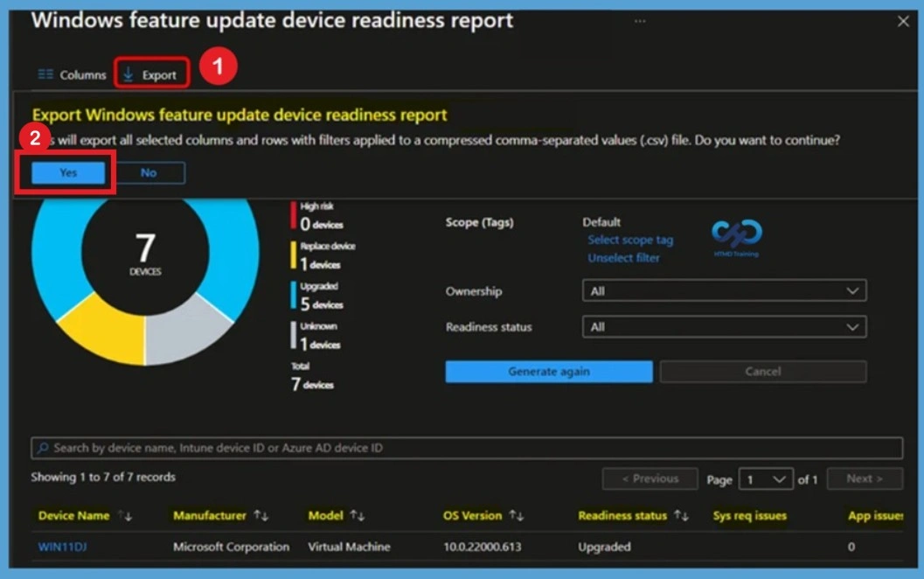Viewport: 924px width, 579px height.
Task: Click the Microsoft Corporation manufacturer cell
Action: pos(231,548)
